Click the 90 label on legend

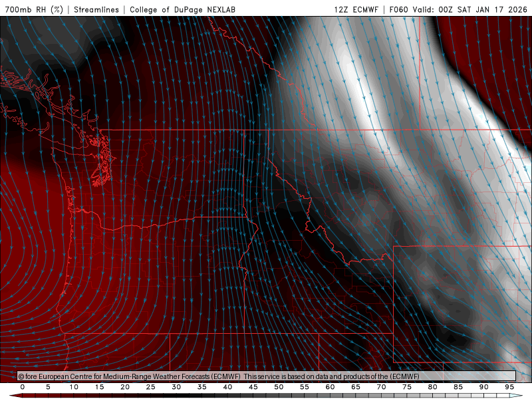tap(483, 387)
